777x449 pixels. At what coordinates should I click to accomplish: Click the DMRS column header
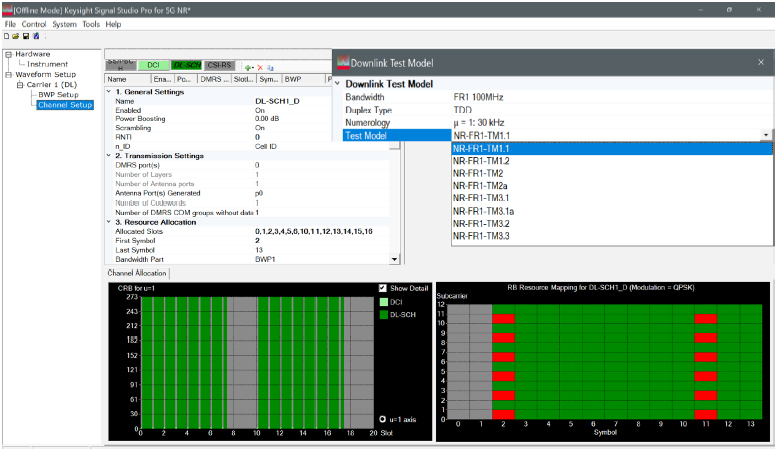point(214,79)
